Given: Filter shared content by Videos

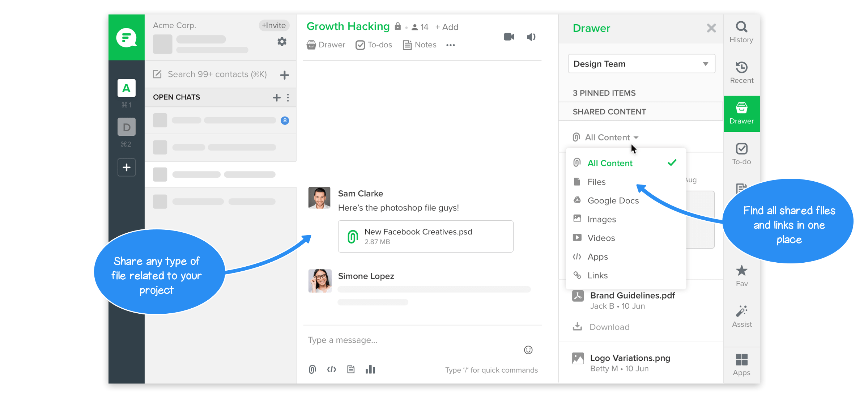Looking at the screenshot, I should [x=626, y=238].
